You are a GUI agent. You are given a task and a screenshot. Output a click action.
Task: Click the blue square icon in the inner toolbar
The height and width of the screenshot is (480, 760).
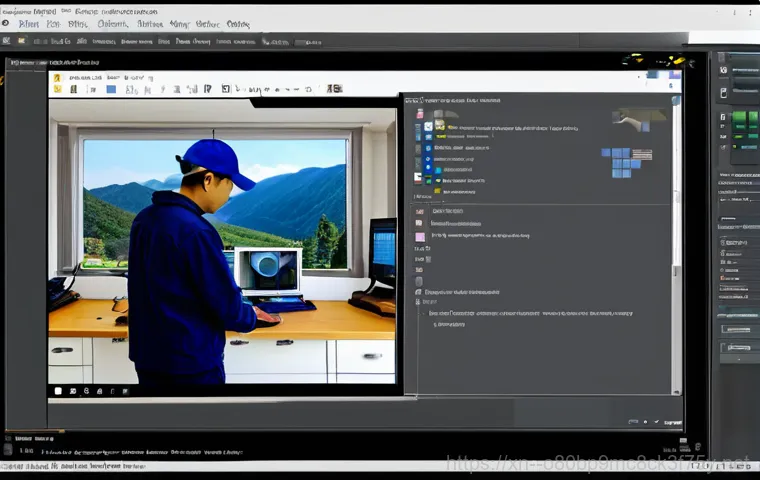[x=111, y=90]
